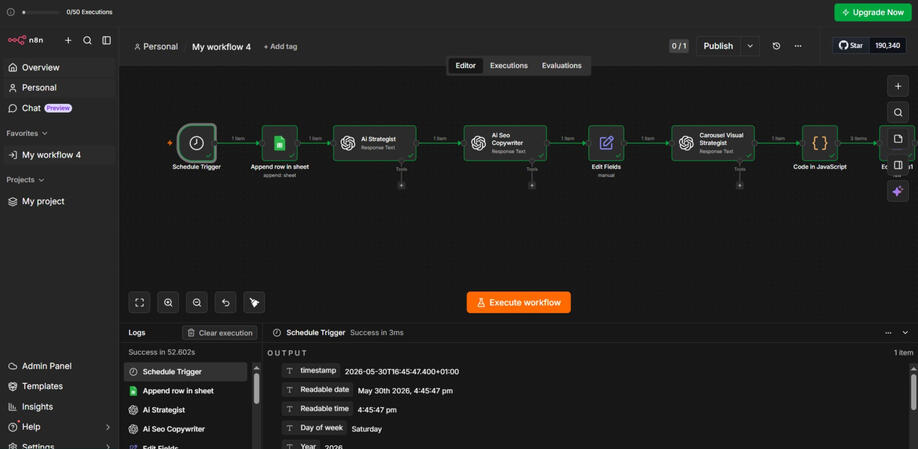Switch to the Executions tab

(509, 66)
